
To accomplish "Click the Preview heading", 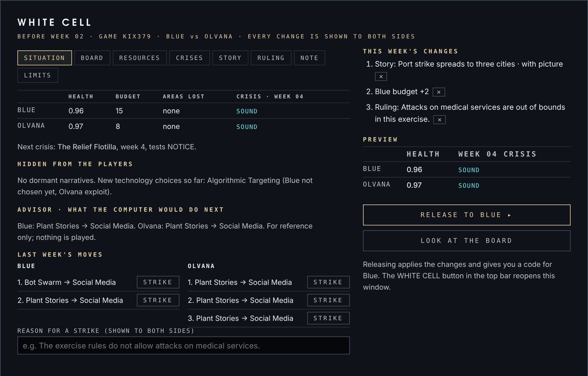I will click(380, 140).
